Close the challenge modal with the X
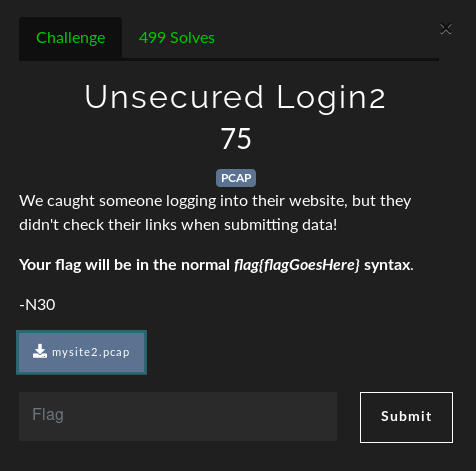The height and width of the screenshot is (471, 476). pyautogui.click(x=446, y=29)
